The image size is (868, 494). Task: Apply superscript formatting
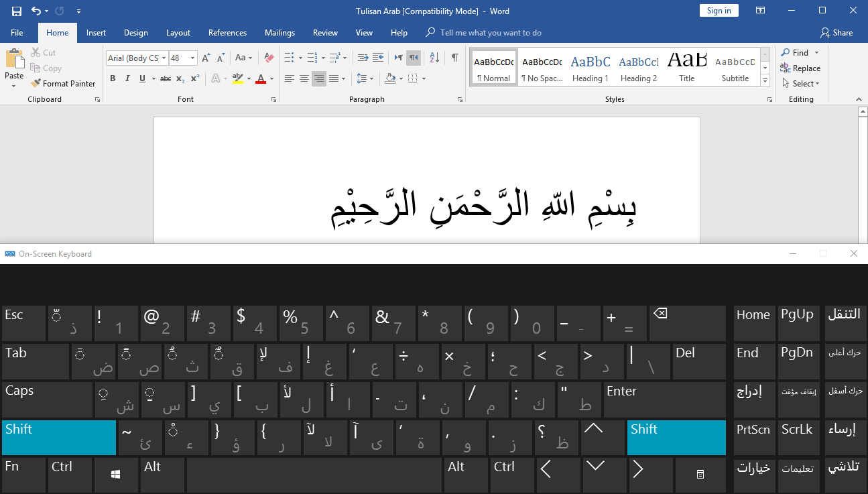click(195, 78)
